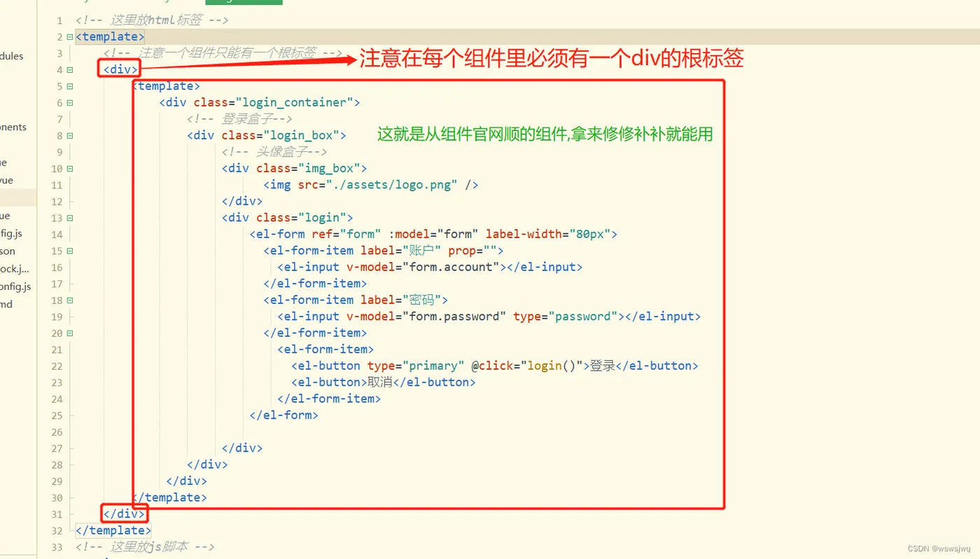This screenshot has width=980, height=559.
Task: Collapse the class="login" div fold on line 13
Action: pyautogui.click(x=69, y=218)
